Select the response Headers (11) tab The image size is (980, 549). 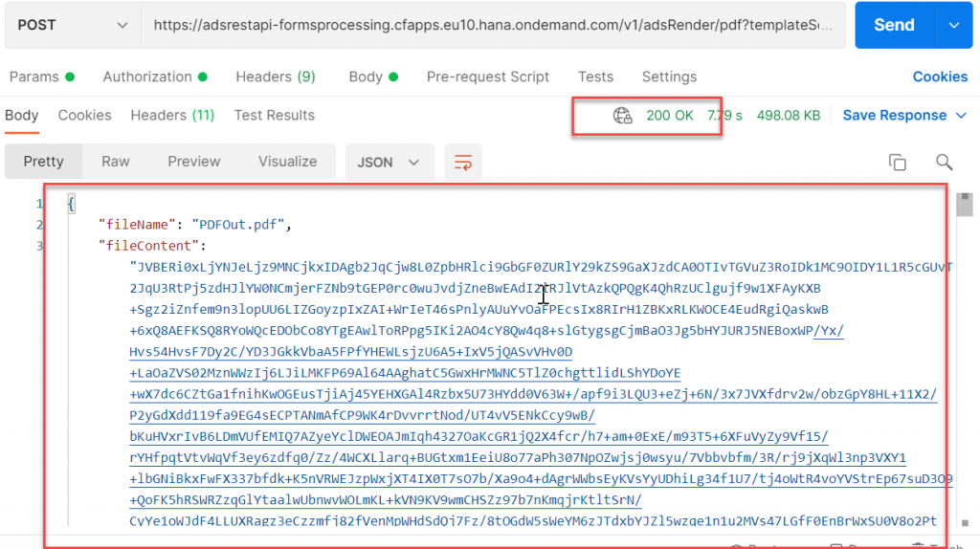[x=172, y=116]
